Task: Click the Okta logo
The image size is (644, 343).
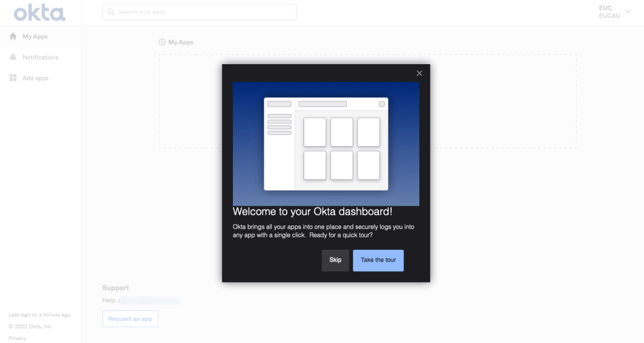Action: point(40,13)
